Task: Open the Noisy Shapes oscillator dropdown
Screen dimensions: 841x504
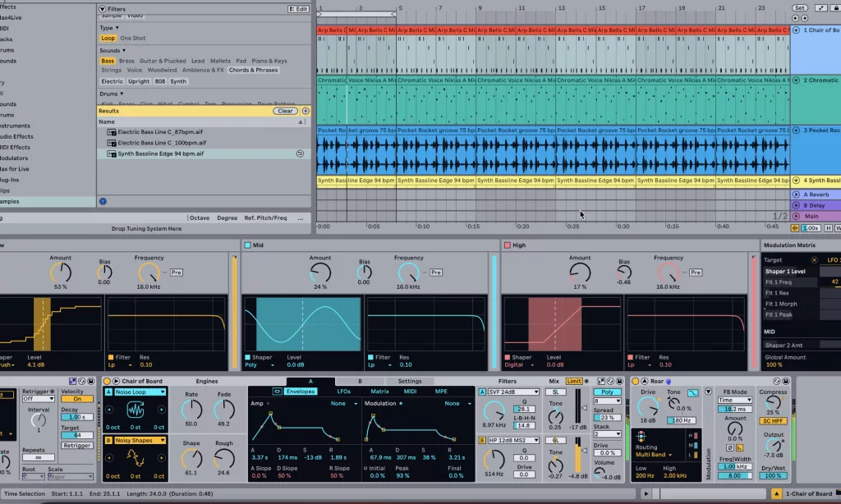Action: coord(140,440)
